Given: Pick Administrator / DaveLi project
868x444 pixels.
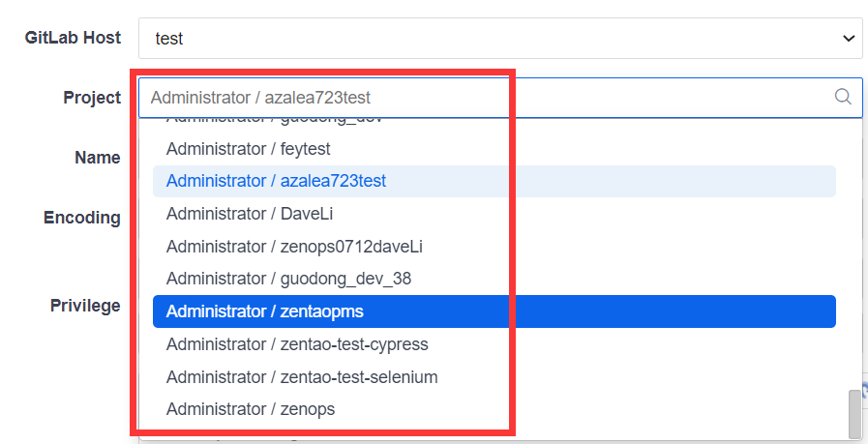Looking at the screenshot, I should [250, 214].
